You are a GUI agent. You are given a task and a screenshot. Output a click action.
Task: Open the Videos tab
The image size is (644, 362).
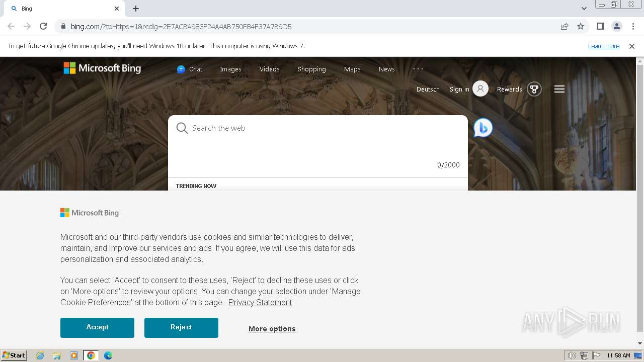coord(270,69)
